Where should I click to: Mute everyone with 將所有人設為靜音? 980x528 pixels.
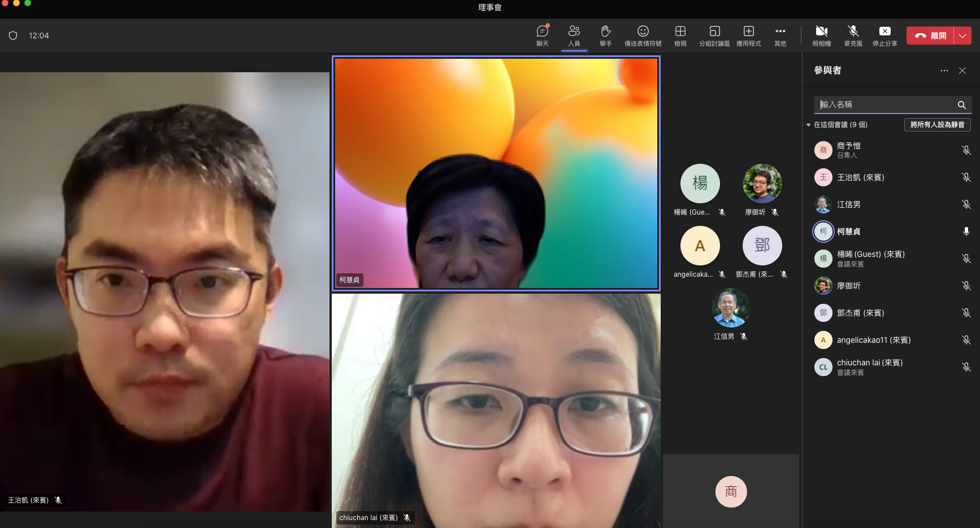coord(938,125)
